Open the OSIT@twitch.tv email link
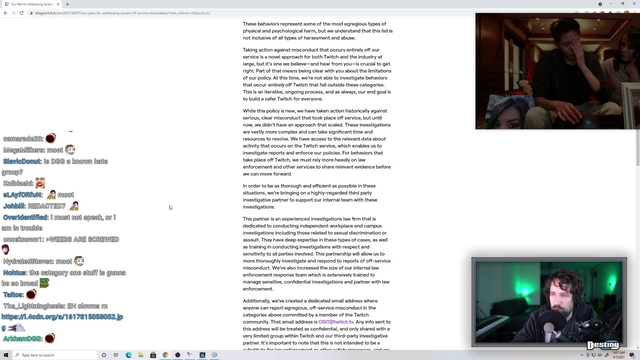This screenshot has width=640, height=360. [x=336, y=322]
